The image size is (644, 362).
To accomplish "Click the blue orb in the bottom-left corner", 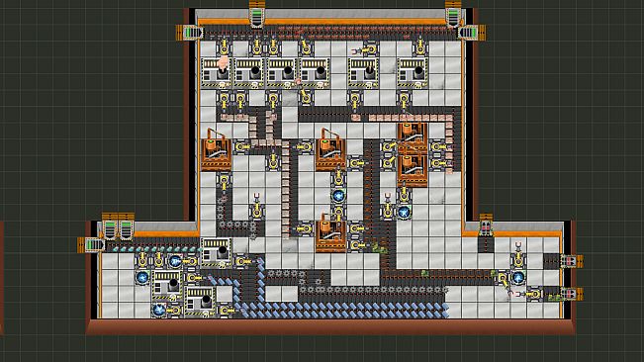I will point(159,310).
